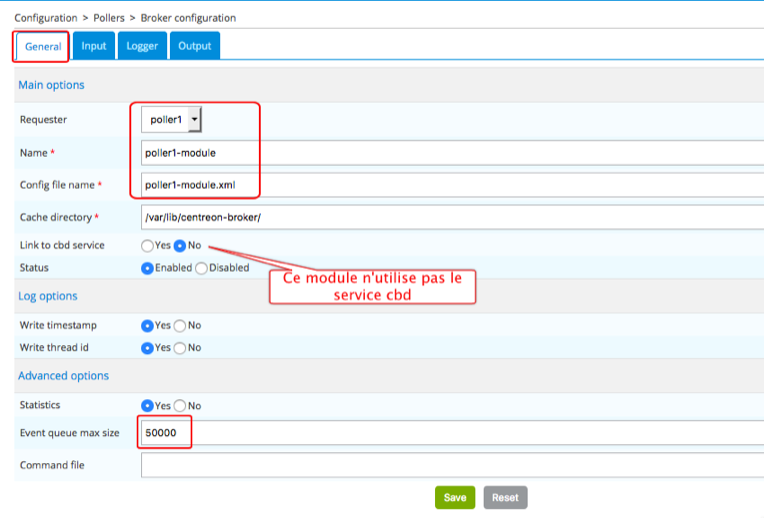Switch to the Input tab
The image size is (764, 518).
click(94, 46)
